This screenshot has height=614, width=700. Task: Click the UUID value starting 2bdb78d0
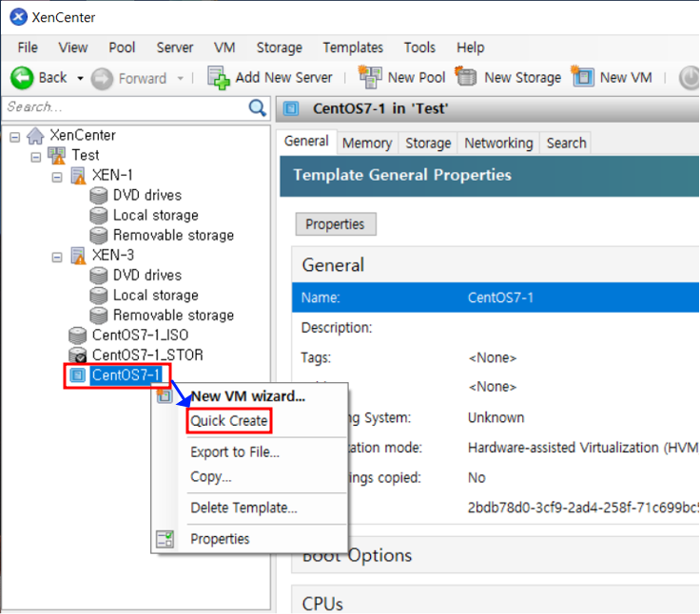tap(583, 508)
